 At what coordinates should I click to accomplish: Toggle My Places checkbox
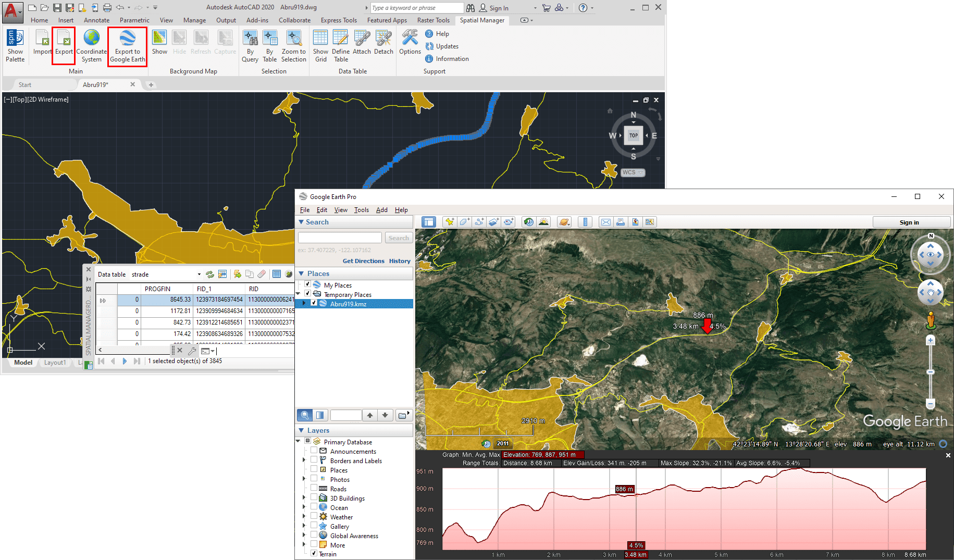(308, 284)
